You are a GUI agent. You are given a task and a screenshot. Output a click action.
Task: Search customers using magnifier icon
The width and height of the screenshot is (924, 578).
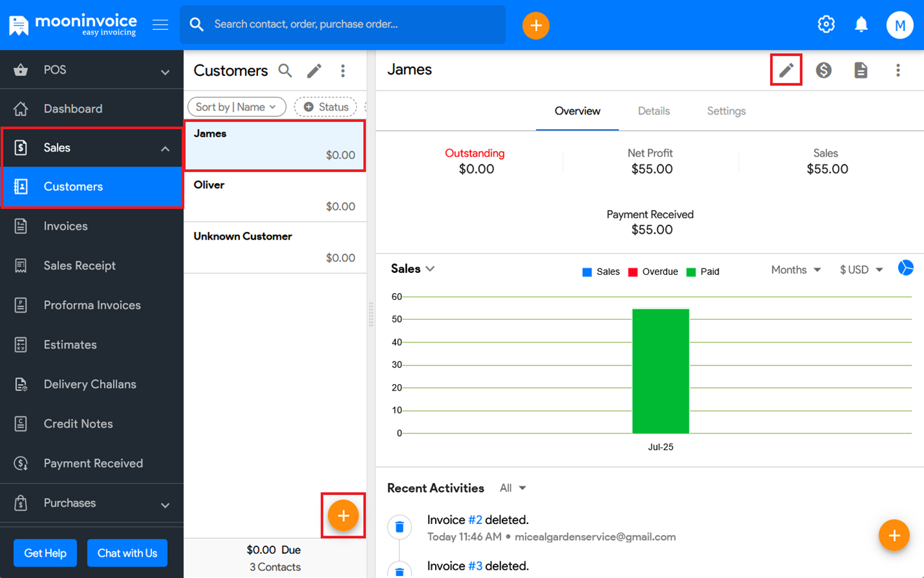(285, 71)
